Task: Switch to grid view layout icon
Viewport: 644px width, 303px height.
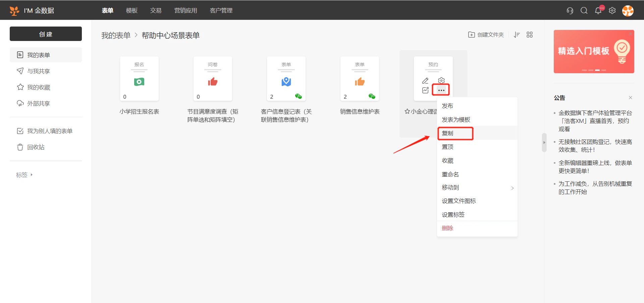Action: pos(530,35)
